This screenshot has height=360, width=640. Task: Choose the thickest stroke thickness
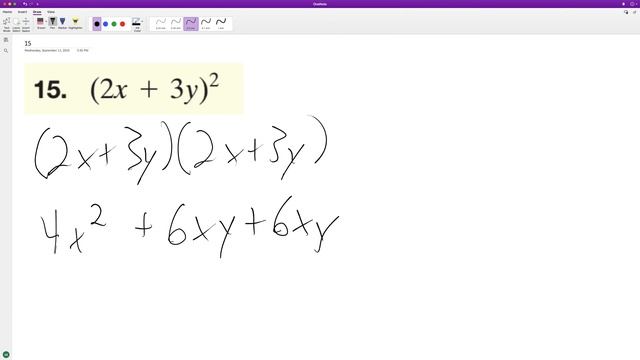[221, 24]
